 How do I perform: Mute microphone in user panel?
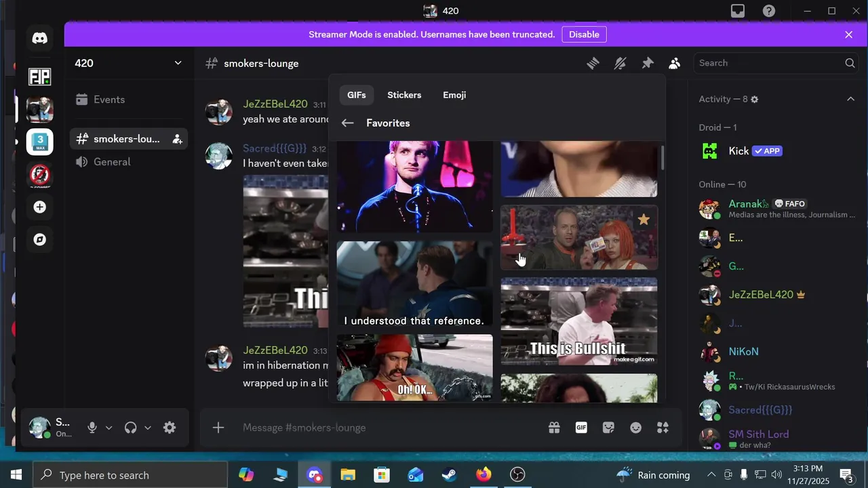point(92,428)
